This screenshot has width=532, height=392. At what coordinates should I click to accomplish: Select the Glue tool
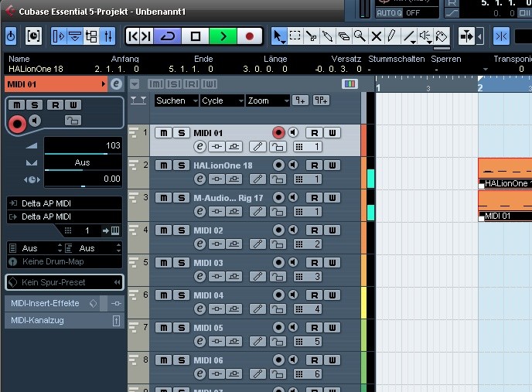point(327,36)
